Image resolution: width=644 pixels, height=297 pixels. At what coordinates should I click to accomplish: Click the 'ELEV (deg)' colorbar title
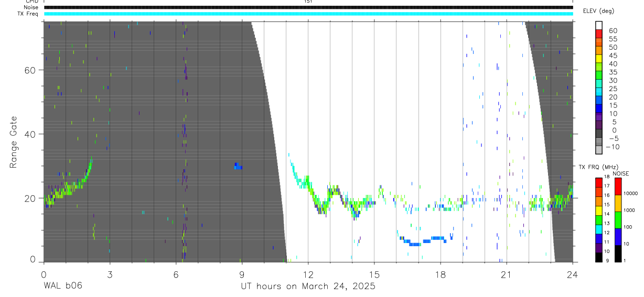(598, 11)
